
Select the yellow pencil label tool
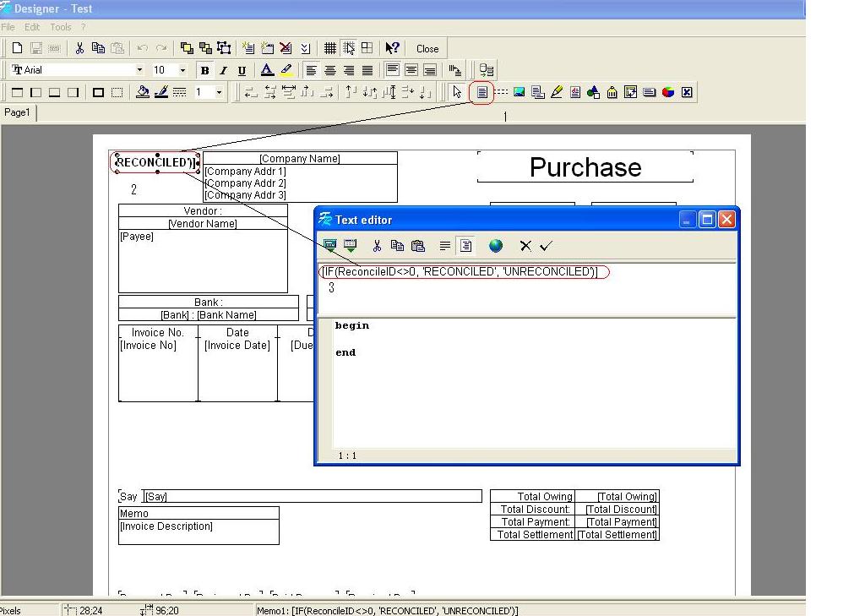pos(557,92)
